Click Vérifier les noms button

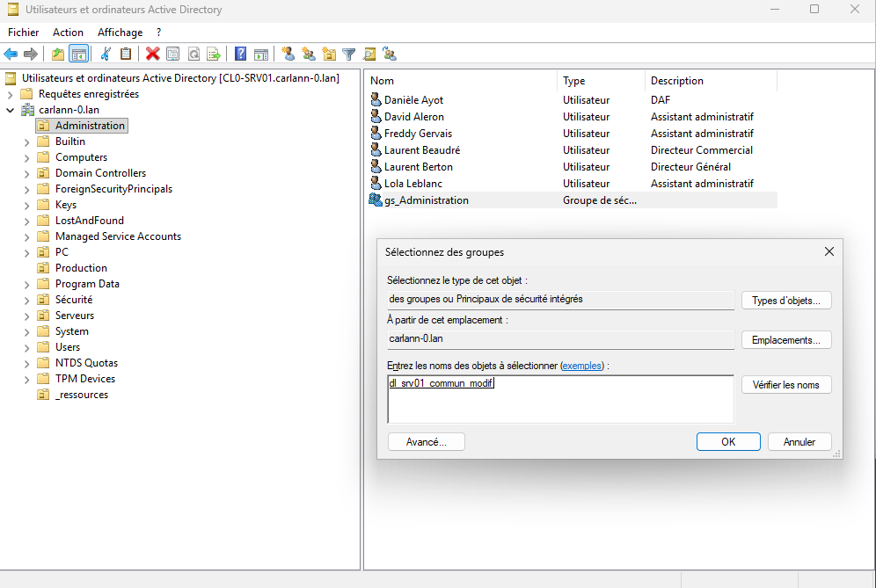(786, 385)
